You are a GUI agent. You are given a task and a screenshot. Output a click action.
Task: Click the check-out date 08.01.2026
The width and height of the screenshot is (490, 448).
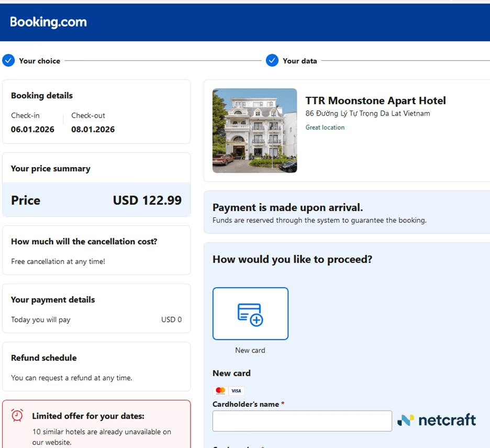pos(93,129)
